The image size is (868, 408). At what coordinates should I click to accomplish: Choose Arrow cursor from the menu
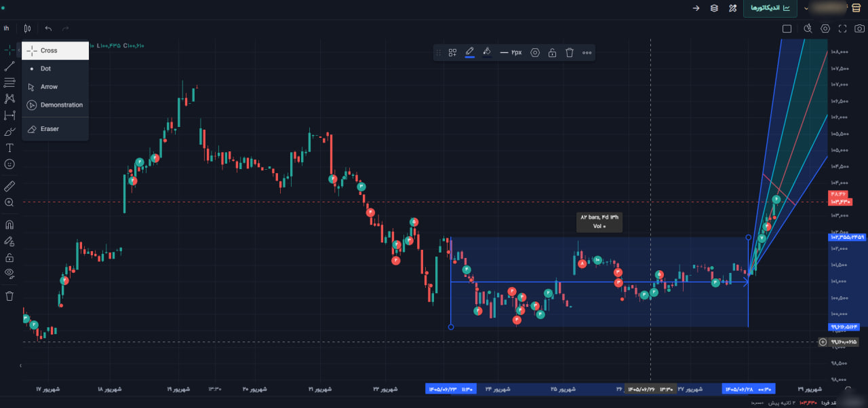55,87
